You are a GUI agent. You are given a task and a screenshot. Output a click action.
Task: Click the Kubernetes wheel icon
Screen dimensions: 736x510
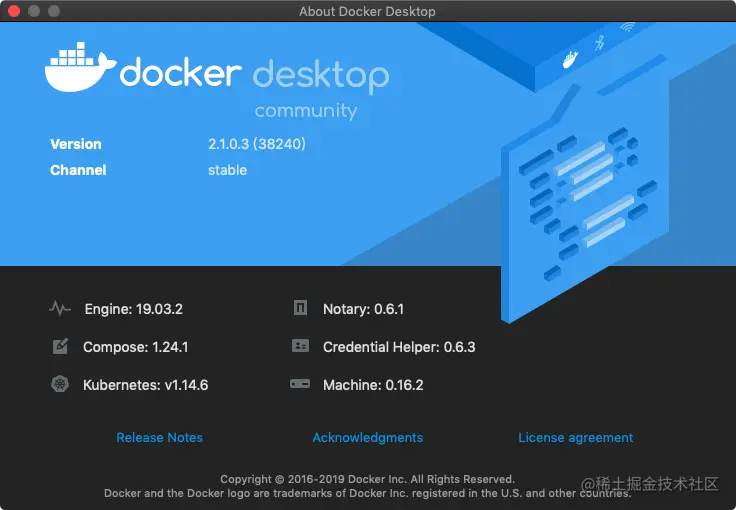coord(60,384)
